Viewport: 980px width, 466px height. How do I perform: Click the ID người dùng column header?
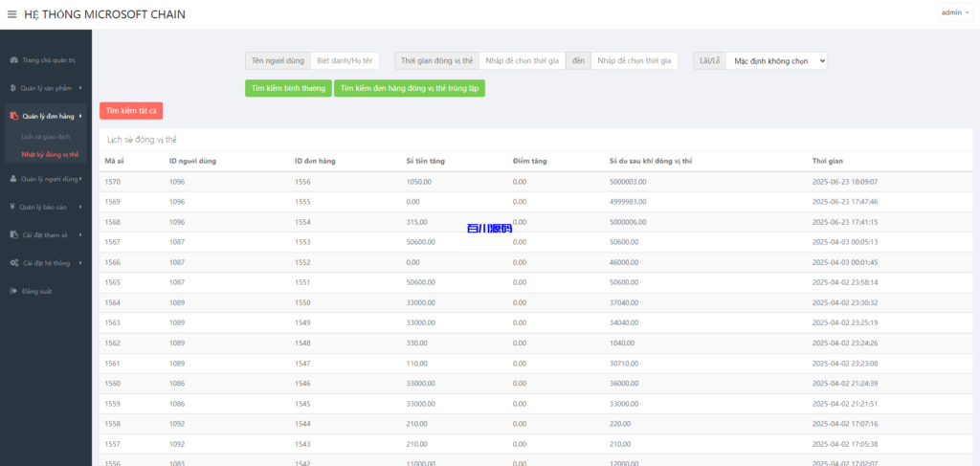(192, 161)
